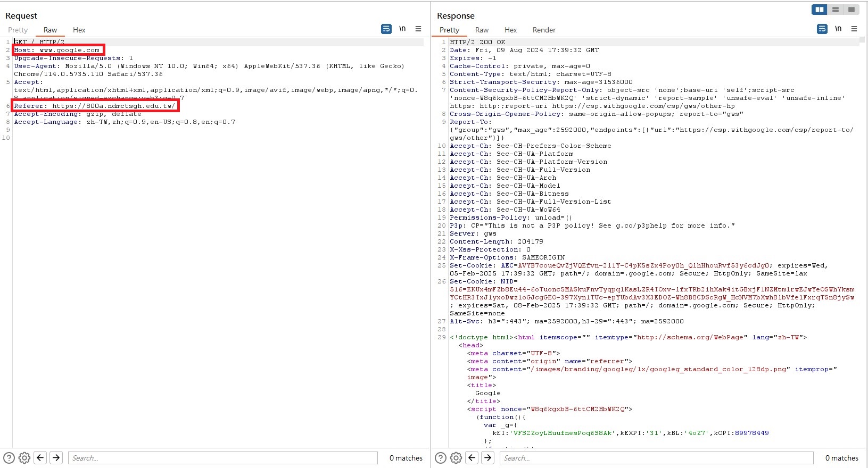Click the "0 matches" label under Request
This screenshot has width=868, height=468.
[406, 458]
